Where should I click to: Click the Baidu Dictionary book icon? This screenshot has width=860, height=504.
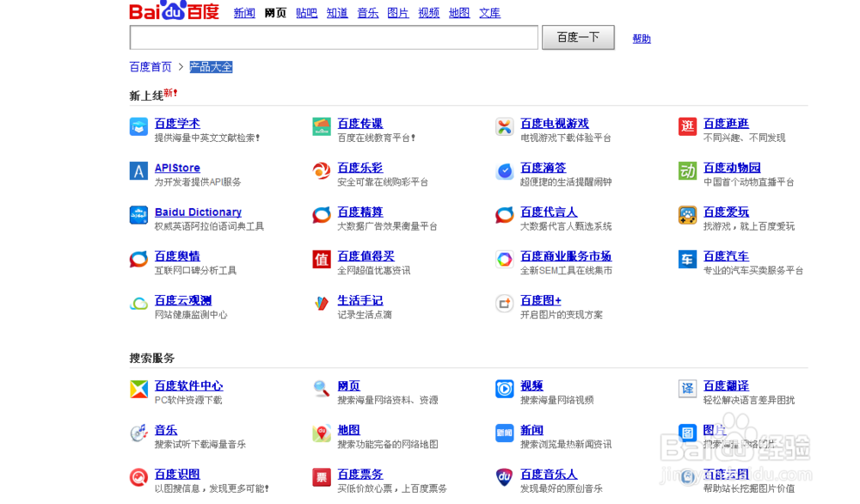click(138, 215)
